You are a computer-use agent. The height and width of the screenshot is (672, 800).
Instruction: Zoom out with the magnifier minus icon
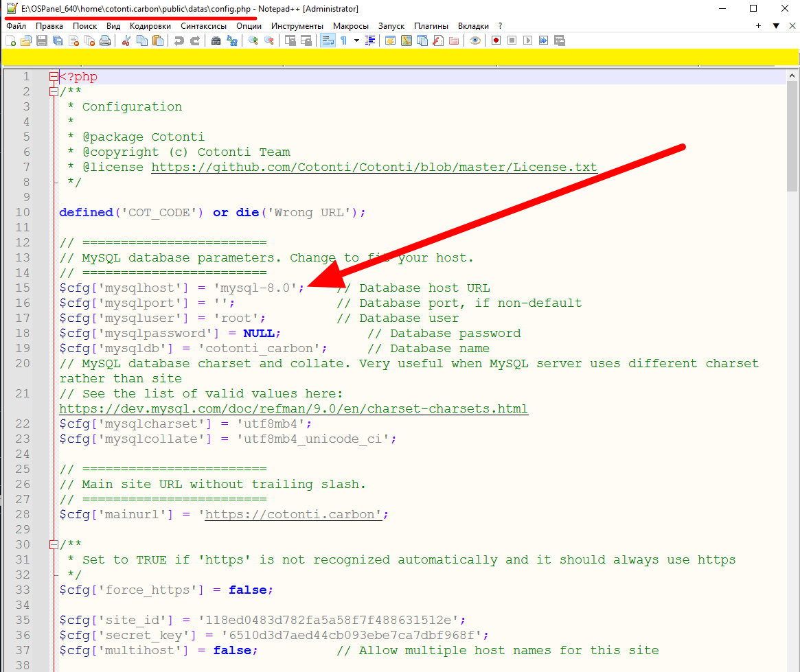tap(269, 40)
